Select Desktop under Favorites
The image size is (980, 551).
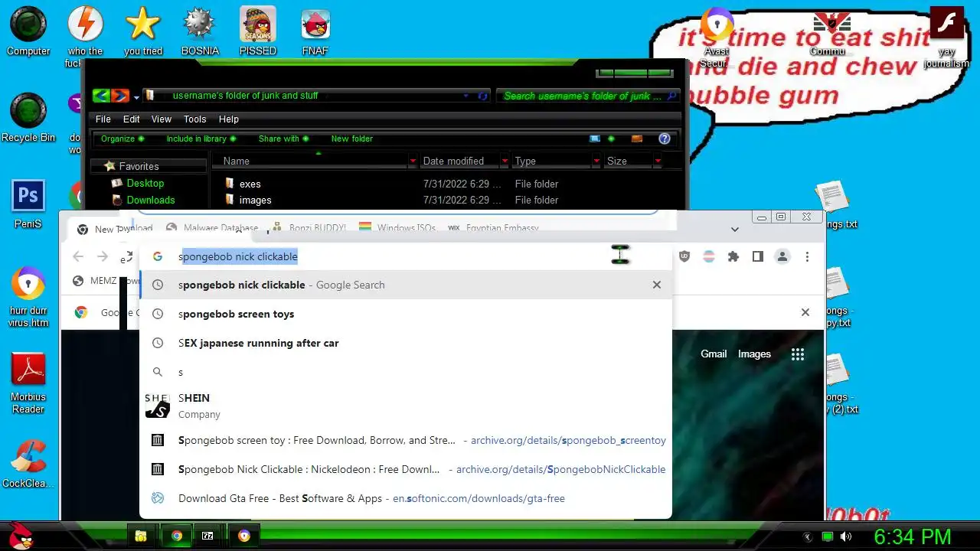145,183
